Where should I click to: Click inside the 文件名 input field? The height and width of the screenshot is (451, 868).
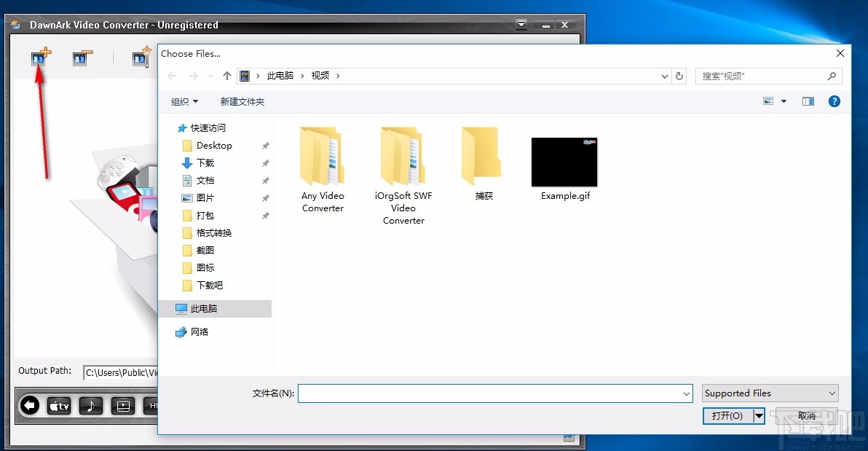point(495,393)
